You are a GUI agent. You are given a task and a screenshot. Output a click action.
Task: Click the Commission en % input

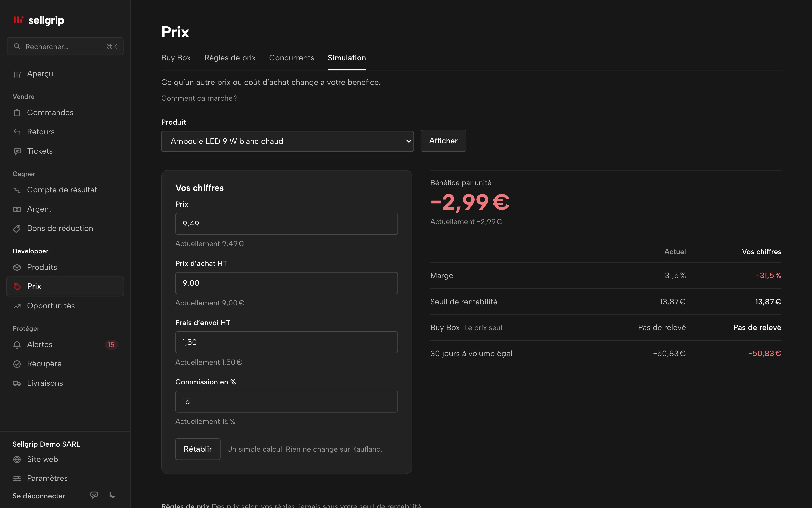286,401
